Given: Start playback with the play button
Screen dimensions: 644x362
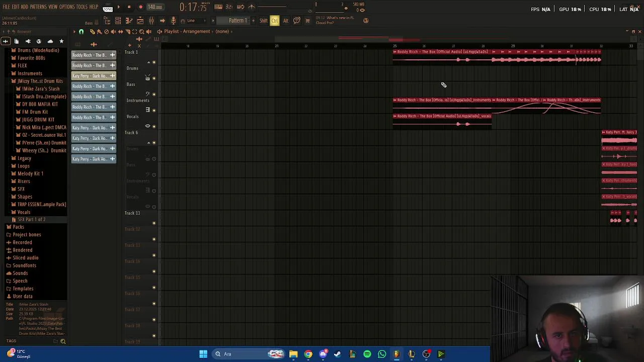Looking at the screenshot, I should click(119, 7).
